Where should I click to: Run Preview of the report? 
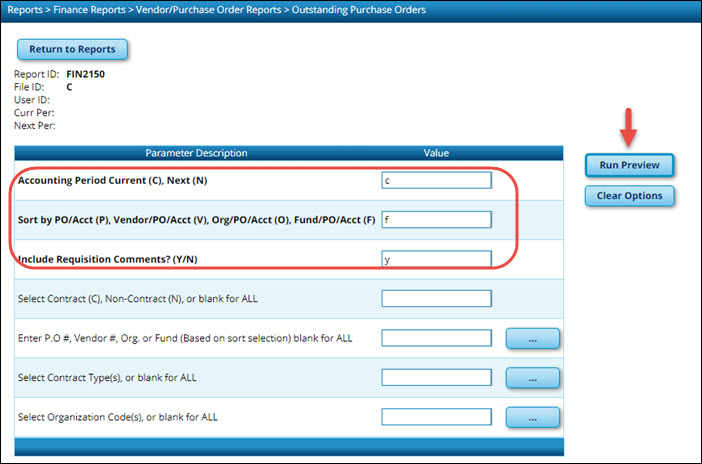(x=629, y=165)
